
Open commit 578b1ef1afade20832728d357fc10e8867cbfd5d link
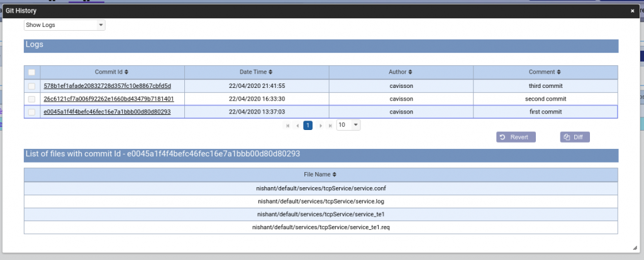pyautogui.click(x=107, y=86)
